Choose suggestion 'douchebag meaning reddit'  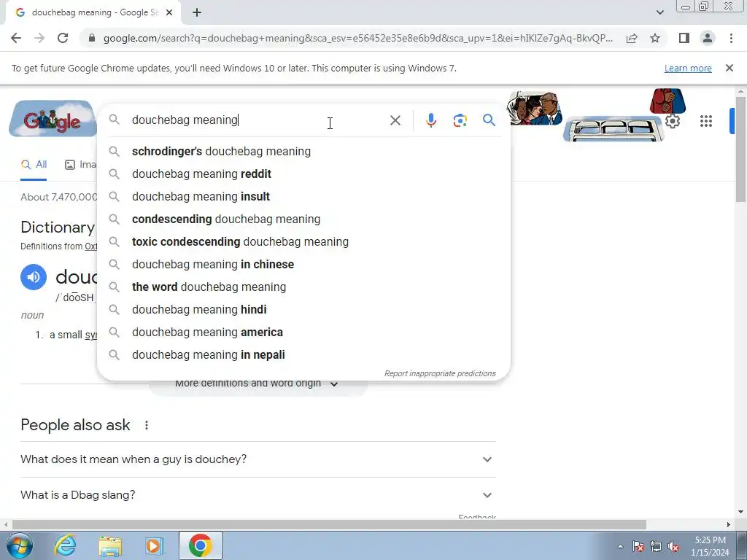[303, 174]
